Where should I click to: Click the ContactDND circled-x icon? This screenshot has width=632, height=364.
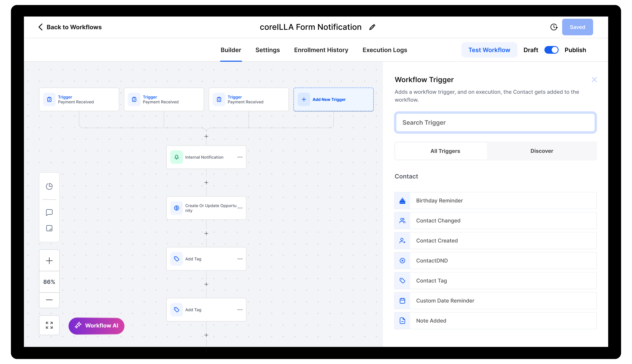(402, 261)
